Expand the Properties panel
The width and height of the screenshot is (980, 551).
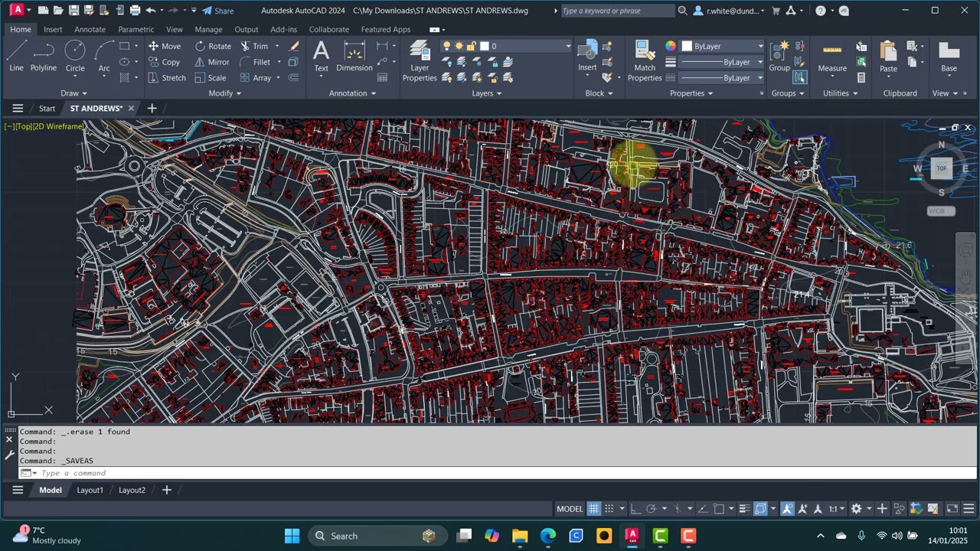691,93
